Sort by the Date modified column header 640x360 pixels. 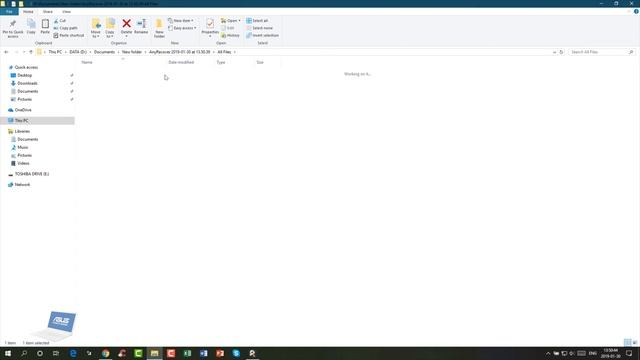pos(190,62)
